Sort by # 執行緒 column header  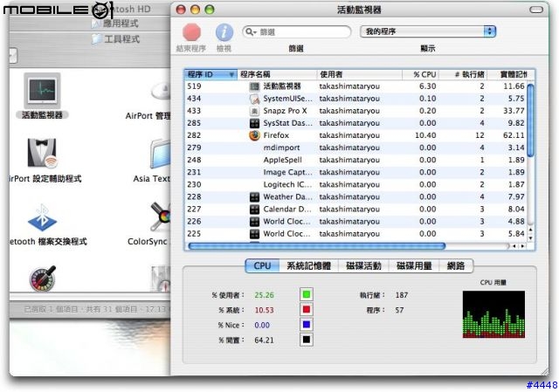[463, 74]
